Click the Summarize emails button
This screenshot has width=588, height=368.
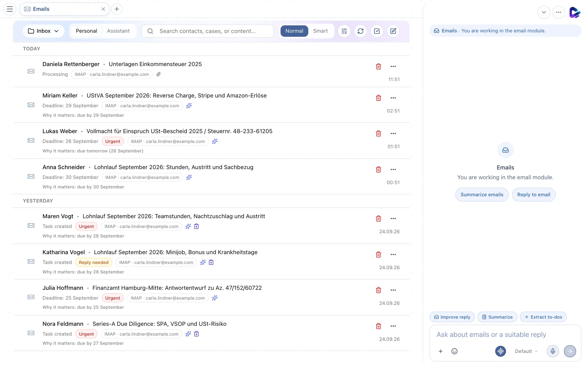[482, 195]
